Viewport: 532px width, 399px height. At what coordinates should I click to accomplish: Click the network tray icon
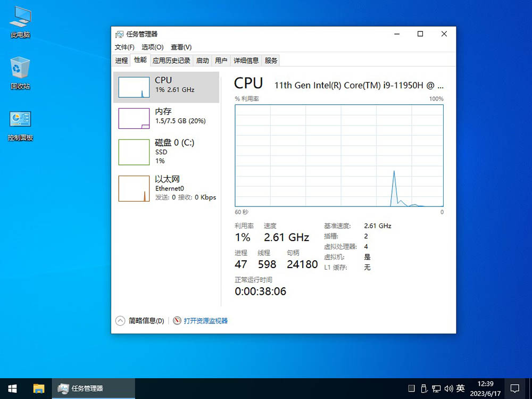pyautogui.click(x=436, y=388)
